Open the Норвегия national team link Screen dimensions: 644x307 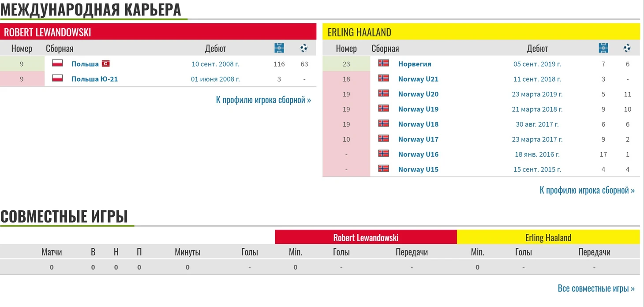[x=415, y=64]
